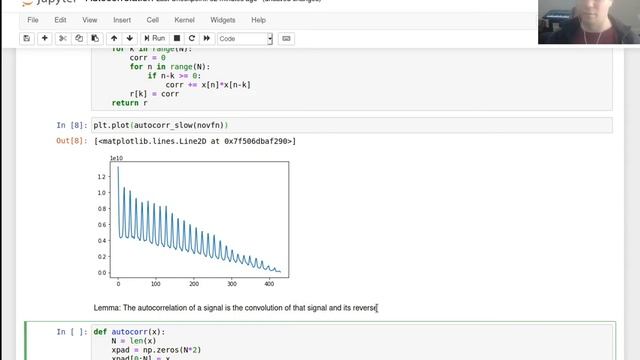The height and width of the screenshot is (360, 640).
Task: Paste cells below icon
Action: 95,38
